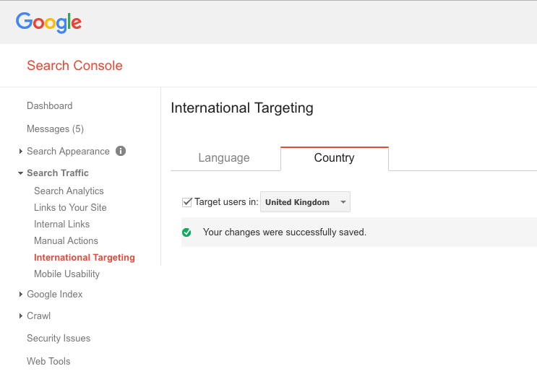Image resolution: width=537 pixels, height=392 pixels.
Task: Switch to the Language tab
Action: click(x=224, y=158)
